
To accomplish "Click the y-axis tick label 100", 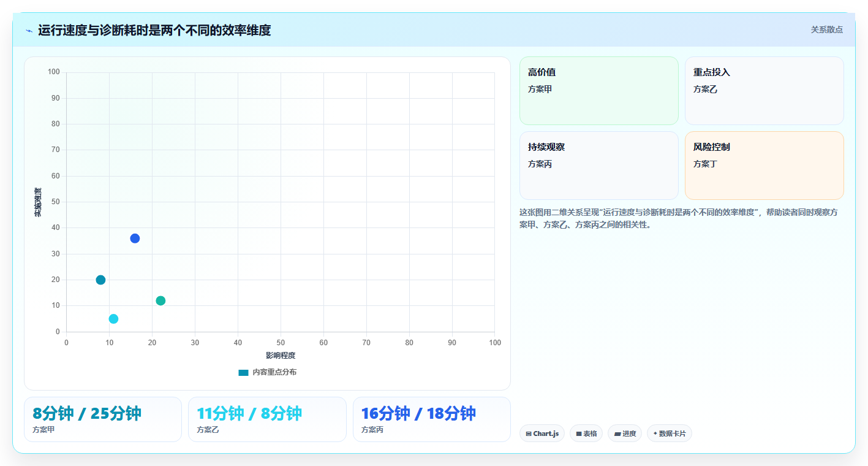I will (x=54, y=72).
